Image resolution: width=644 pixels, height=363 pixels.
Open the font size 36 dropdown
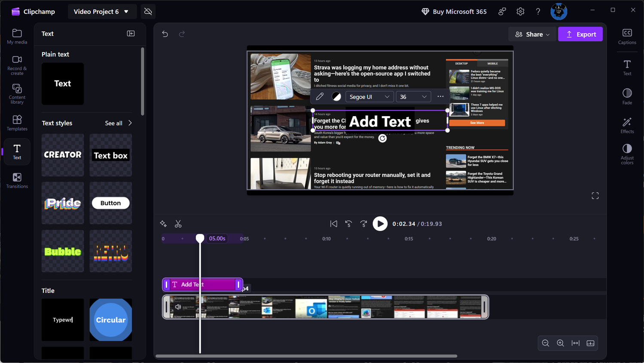click(x=413, y=97)
